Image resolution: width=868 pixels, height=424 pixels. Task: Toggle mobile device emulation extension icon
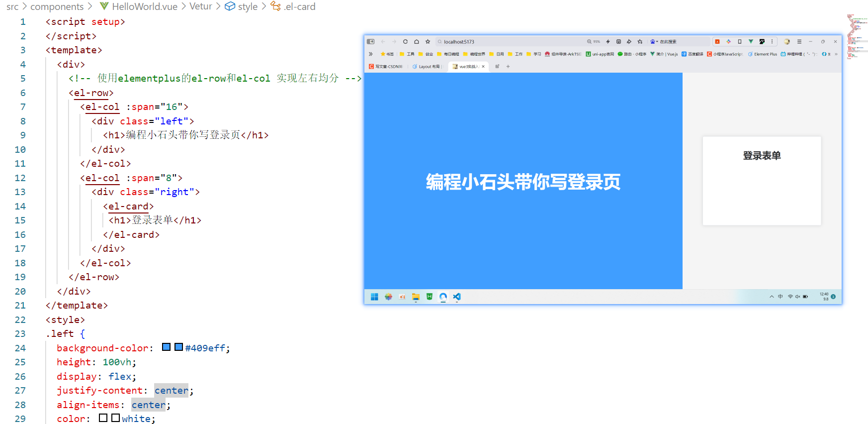point(740,42)
